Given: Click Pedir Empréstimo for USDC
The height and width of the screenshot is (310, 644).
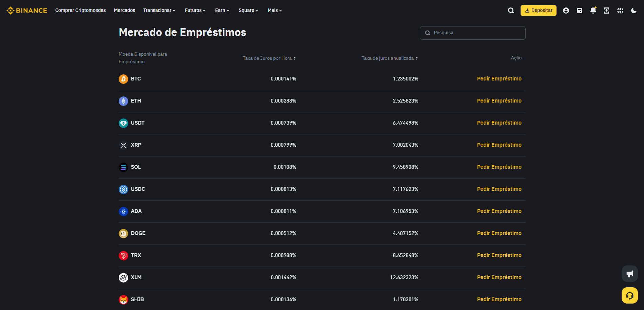Looking at the screenshot, I should click(x=499, y=189).
